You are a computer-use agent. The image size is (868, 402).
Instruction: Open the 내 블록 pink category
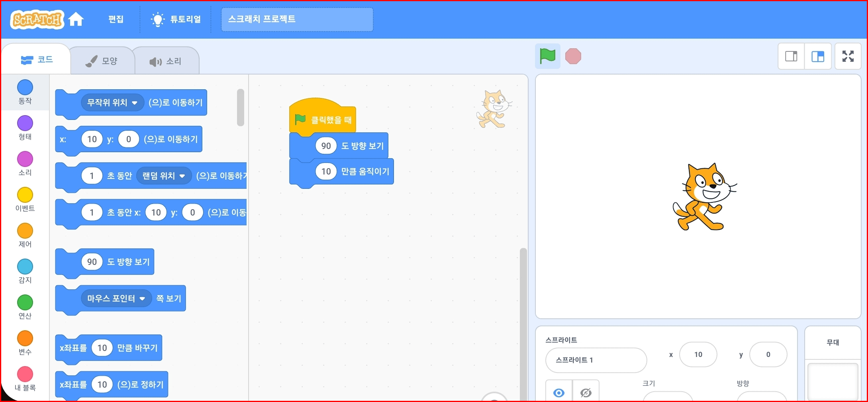pos(25,378)
